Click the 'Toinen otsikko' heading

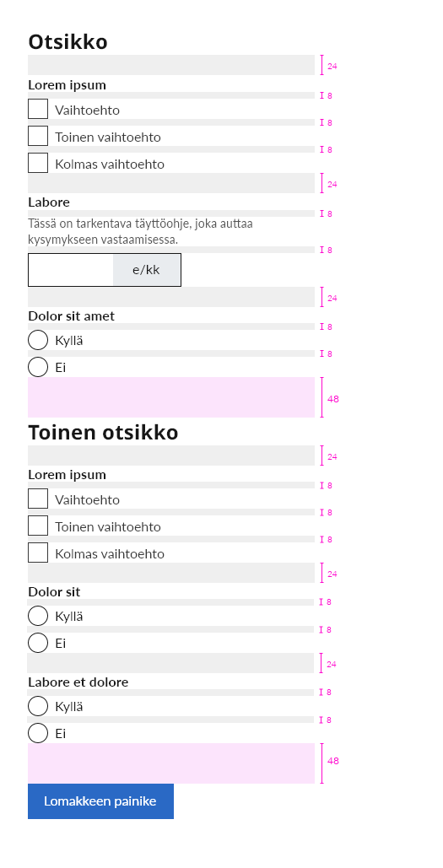tap(103, 433)
